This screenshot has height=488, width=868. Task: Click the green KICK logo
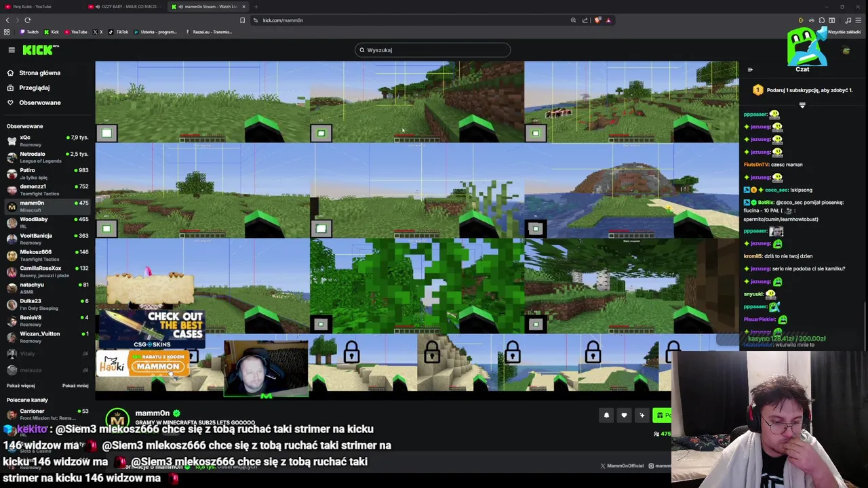tap(41, 50)
